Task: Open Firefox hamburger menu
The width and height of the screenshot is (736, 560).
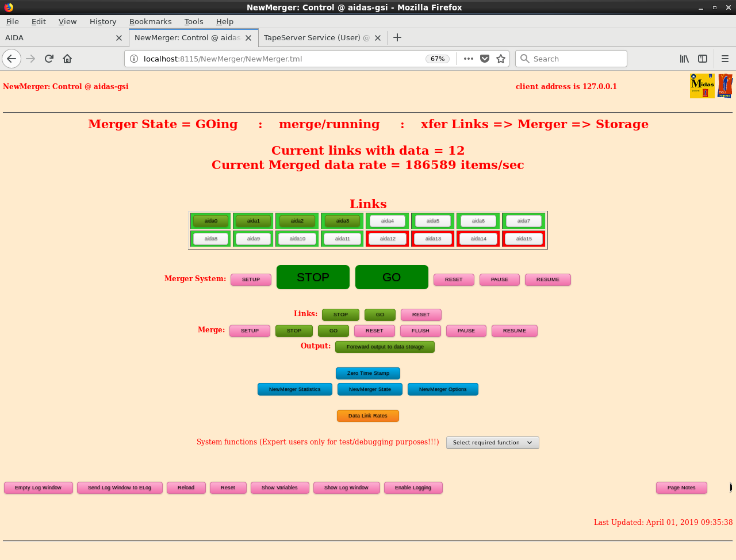Action: (x=725, y=59)
